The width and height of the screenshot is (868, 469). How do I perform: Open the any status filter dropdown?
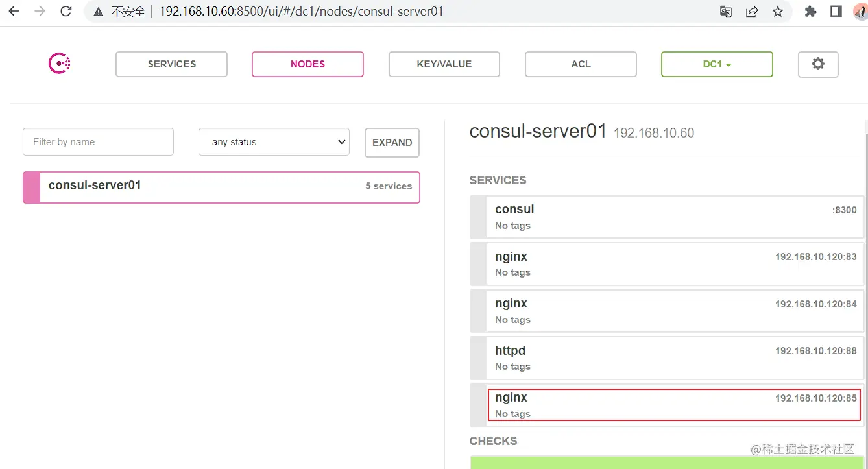pyautogui.click(x=274, y=142)
